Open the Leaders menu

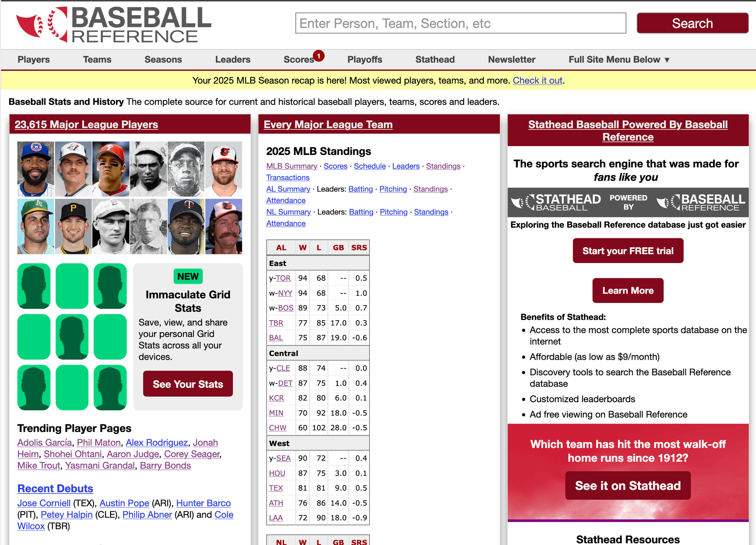coord(233,59)
